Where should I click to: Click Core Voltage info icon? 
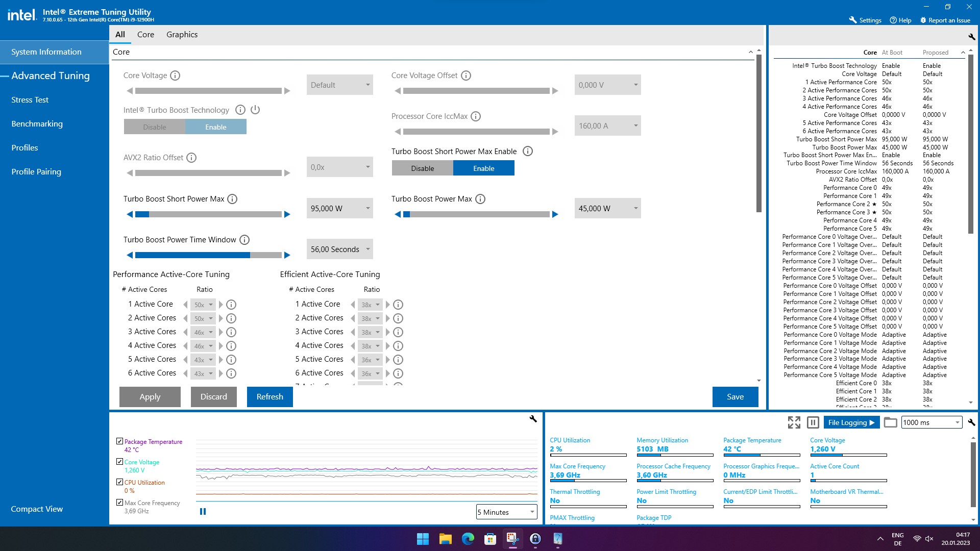click(175, 76)
